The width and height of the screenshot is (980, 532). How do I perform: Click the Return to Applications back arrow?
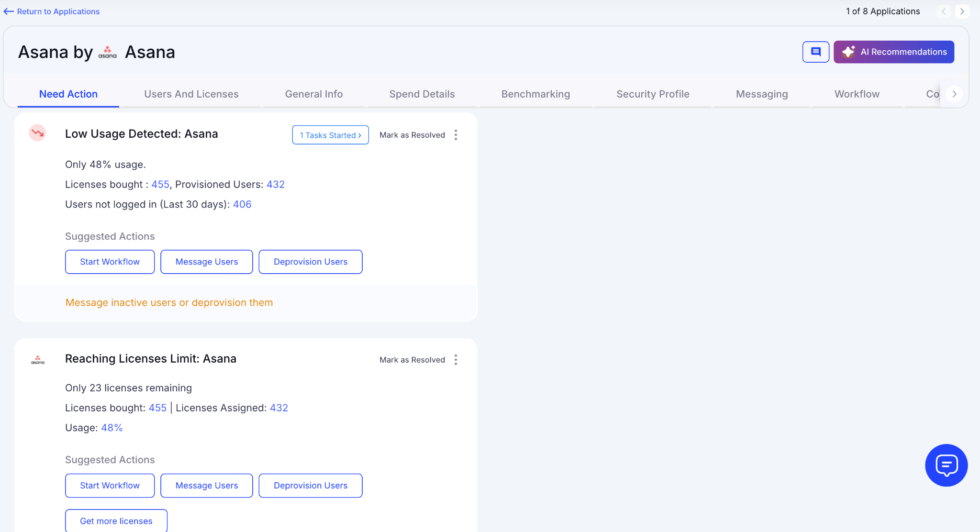point(9,11)
